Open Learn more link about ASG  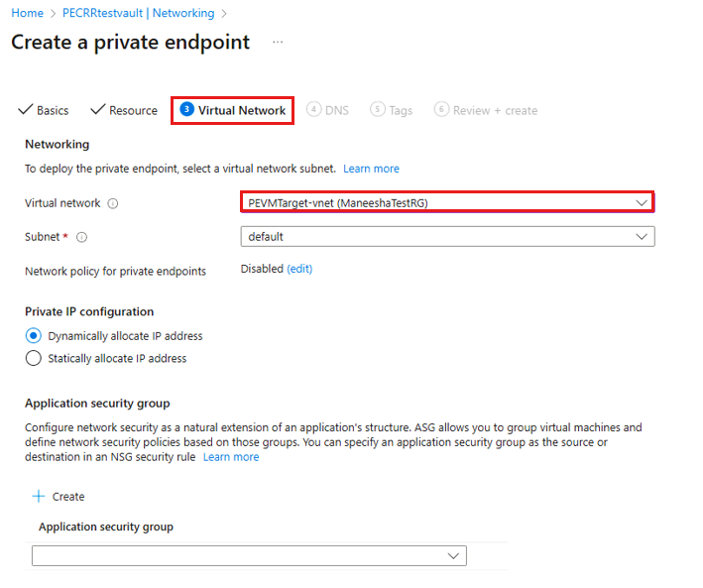coord(231,457)
